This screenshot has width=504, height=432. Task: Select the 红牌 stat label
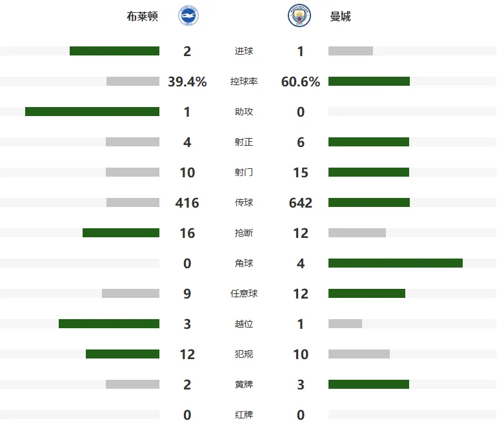click(244, 415)
